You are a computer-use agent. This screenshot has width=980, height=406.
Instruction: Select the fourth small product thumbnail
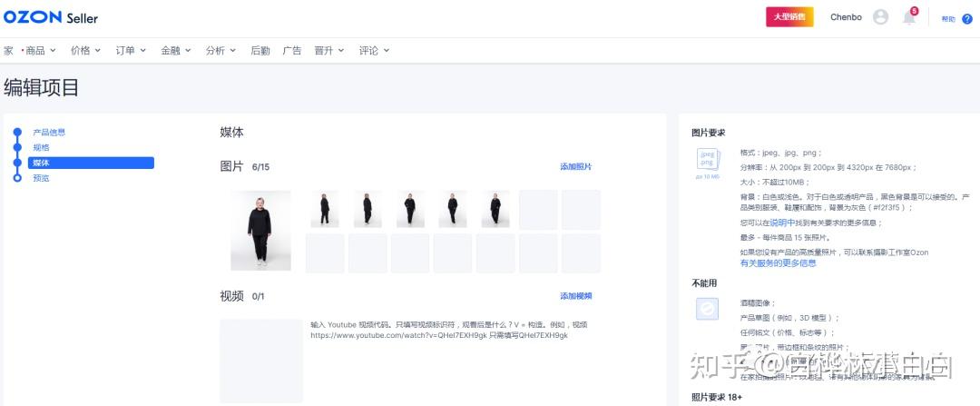(x=453, y=209)
